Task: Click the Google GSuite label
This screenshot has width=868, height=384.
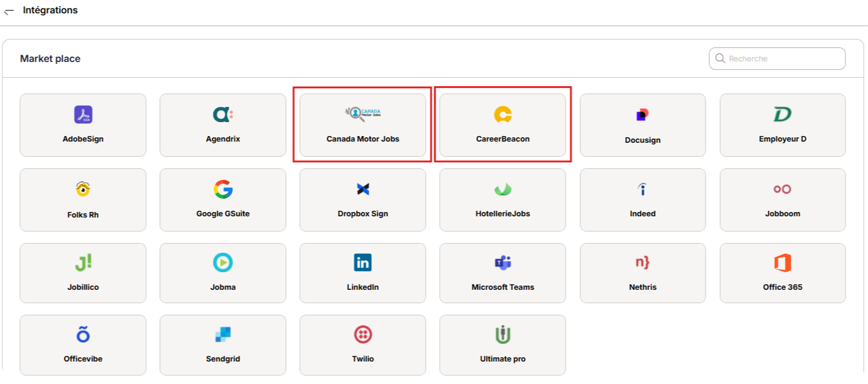Action: click(x=223, y=214)
